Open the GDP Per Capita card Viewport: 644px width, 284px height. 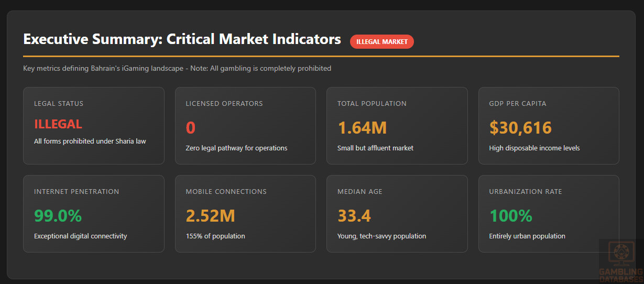[549, 126]
